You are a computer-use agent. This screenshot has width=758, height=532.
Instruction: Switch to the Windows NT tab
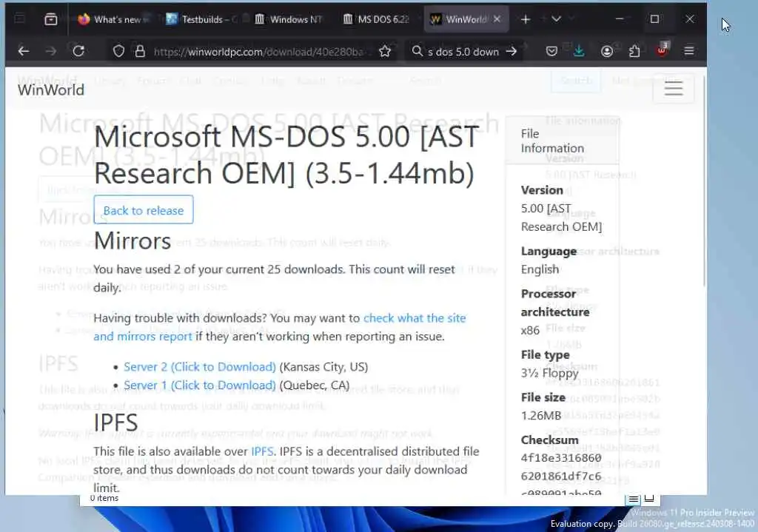(x=290, y=19)
